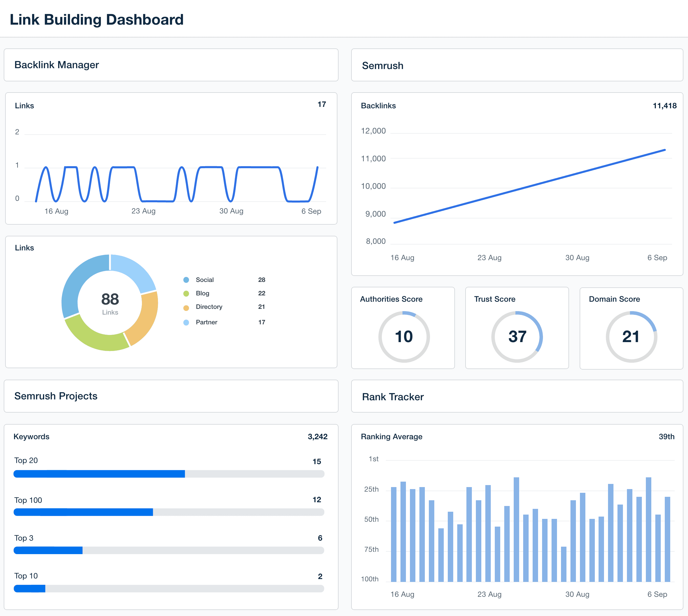Toggle the Social series in the donut legend

(x=204, y=280)
